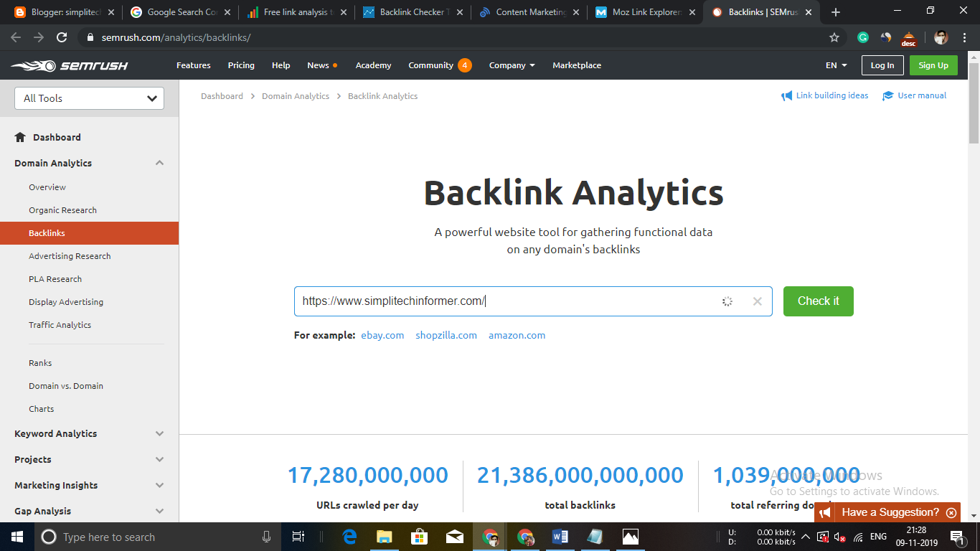Switch to Microsoft Word in the taskbar
Screen dimensions: 980x551
point(560,537)
